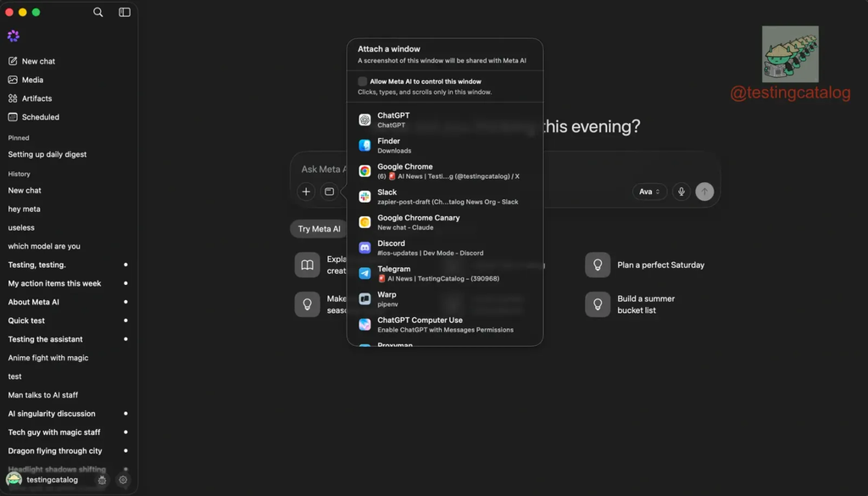This screenshot has height=496, width=868.
Task: Open 'Anime fight with magic' chat
Action: (48, 358)
